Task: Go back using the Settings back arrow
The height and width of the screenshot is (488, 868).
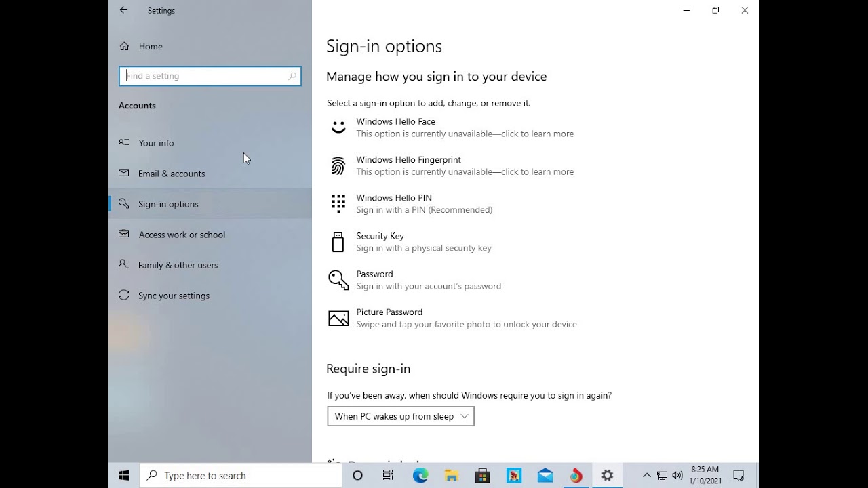Action: tap(123, 10)
